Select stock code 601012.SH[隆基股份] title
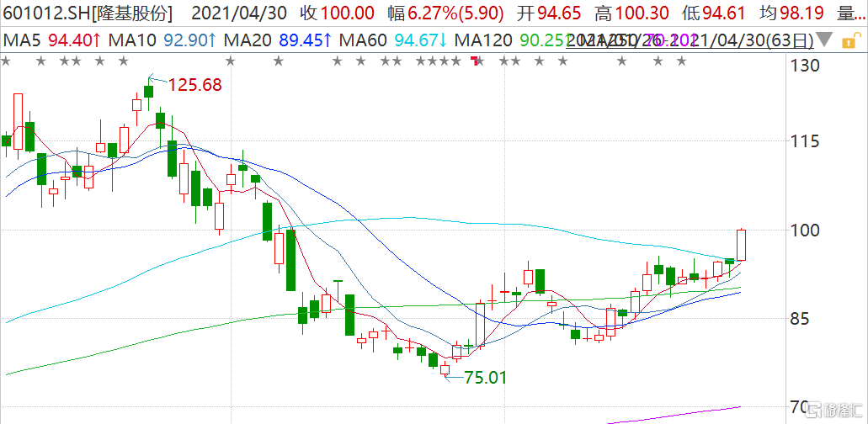The height and width of the screenshot is (424, 868). (87, 13)
